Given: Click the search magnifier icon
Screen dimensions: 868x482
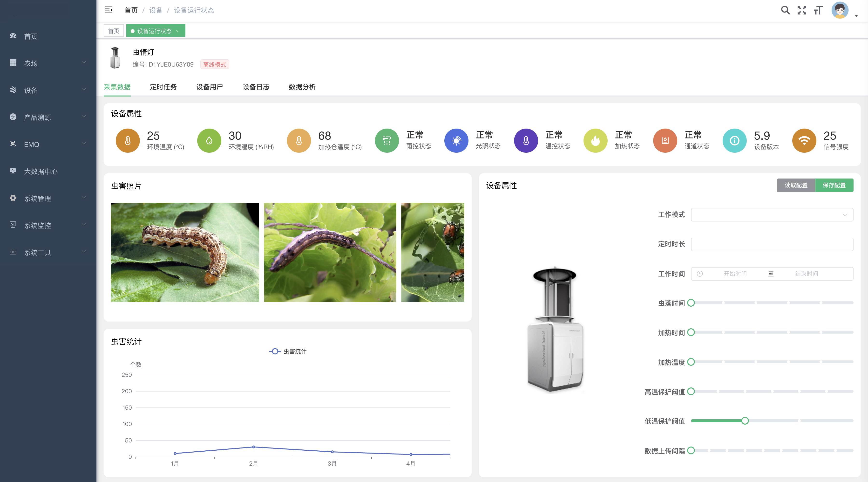Looking at the screenshot, I should point(785,10).
